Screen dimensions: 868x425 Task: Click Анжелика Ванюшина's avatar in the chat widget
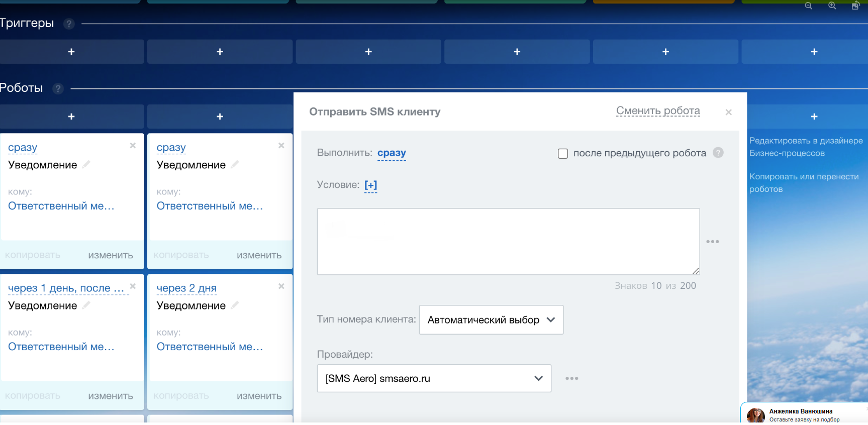click(756, 416)
